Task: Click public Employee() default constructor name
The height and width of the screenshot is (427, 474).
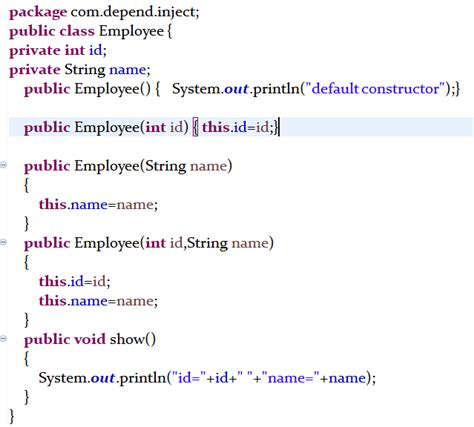Action: tap(112, 89)
